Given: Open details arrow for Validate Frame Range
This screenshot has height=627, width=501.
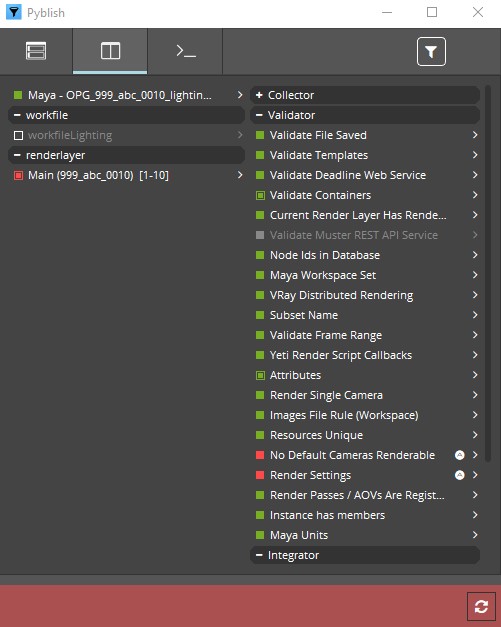Looking at the screenshot, I should (475, 335).
